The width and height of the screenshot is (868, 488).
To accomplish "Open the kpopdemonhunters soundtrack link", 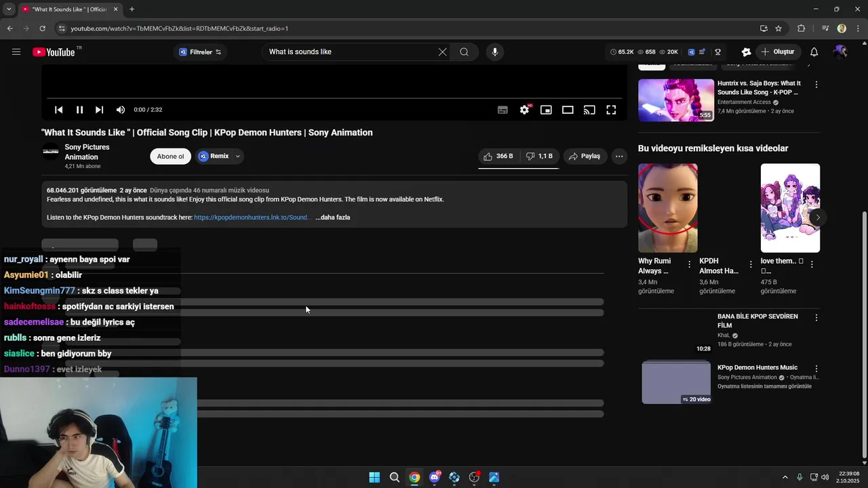I will pyautogui.click(x=252, y=218).
